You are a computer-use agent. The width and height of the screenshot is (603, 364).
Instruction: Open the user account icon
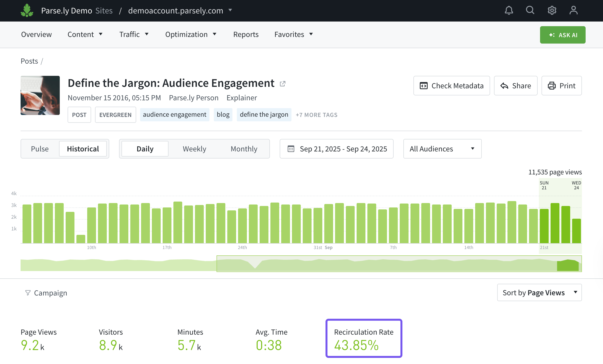click(573, 11)
